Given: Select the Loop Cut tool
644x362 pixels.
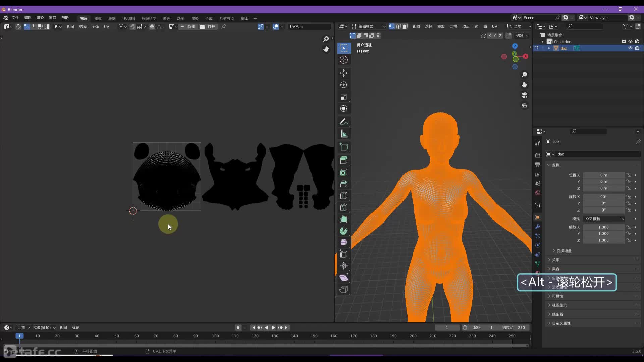Looking at the screenshot, I should pyautogui.click(x=344, y=196).
